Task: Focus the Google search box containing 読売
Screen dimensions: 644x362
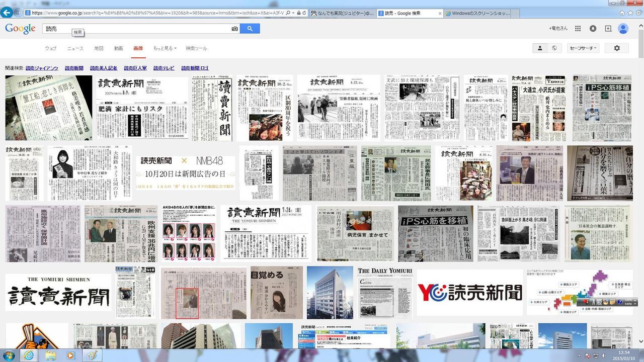Action: [136, 29]
